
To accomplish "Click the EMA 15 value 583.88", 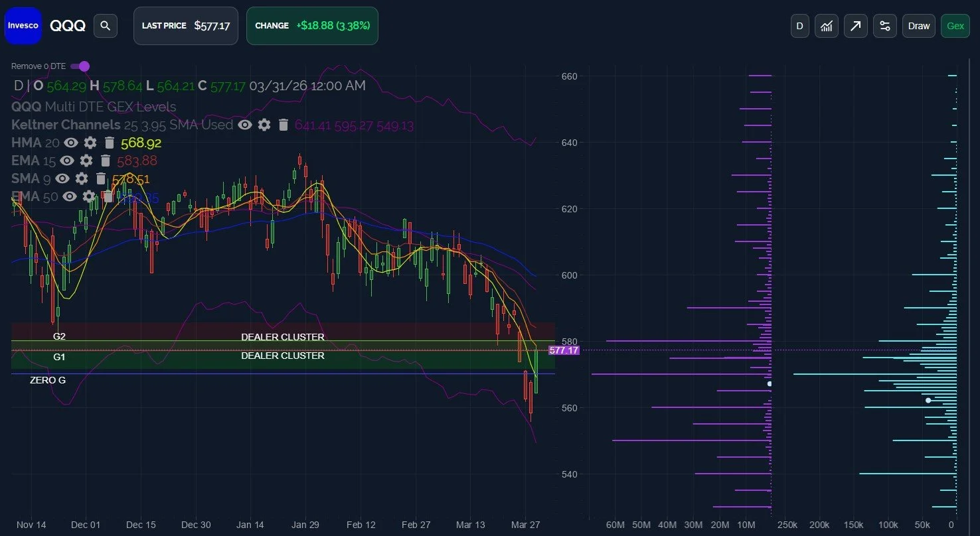I will 137,161.
